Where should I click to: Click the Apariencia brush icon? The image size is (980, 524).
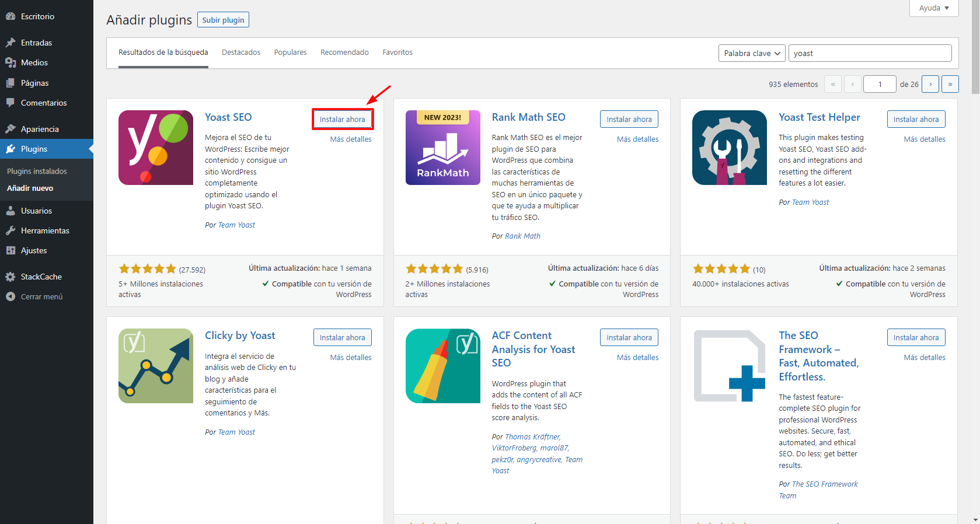(x=11, y=129)
